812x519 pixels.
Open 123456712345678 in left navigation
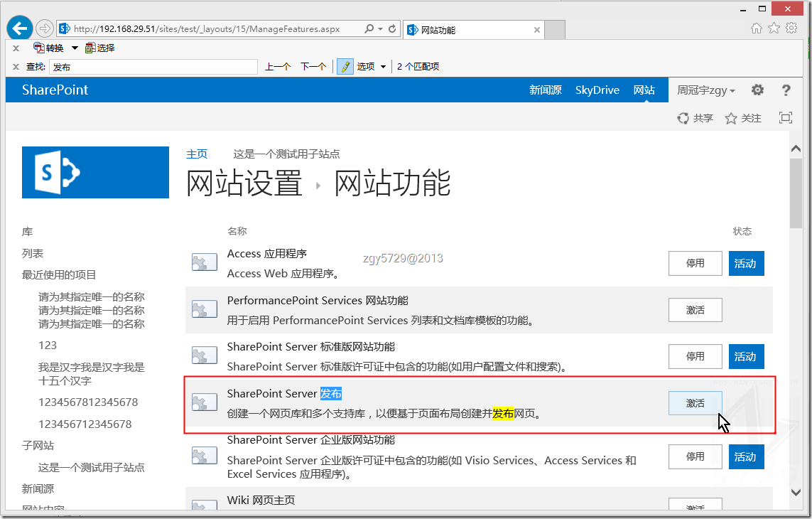coord(85,424)
